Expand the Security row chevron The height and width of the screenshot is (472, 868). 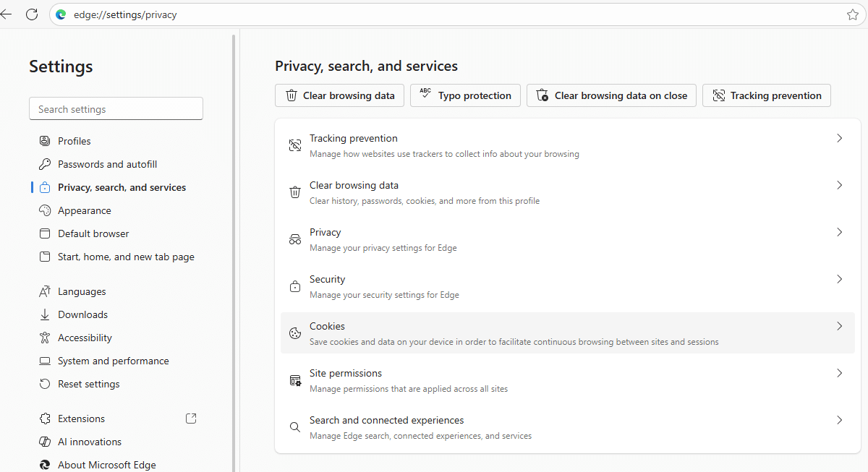pos(839,279)
